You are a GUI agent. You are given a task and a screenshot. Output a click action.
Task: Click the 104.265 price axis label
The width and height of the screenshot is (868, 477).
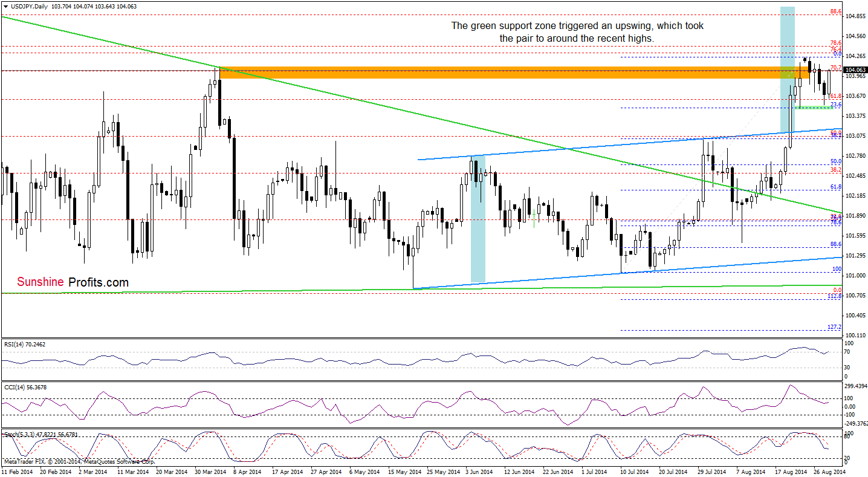[x=856, y=57]
